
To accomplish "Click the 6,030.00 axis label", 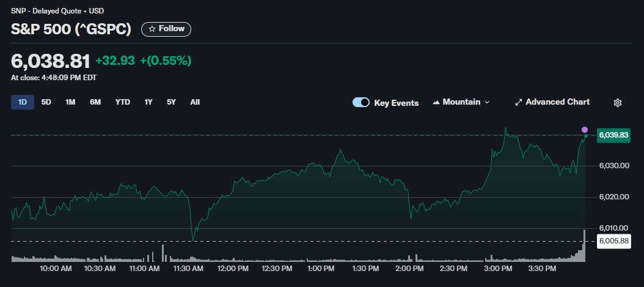I will pyautogui.click(x=615, y=166).
